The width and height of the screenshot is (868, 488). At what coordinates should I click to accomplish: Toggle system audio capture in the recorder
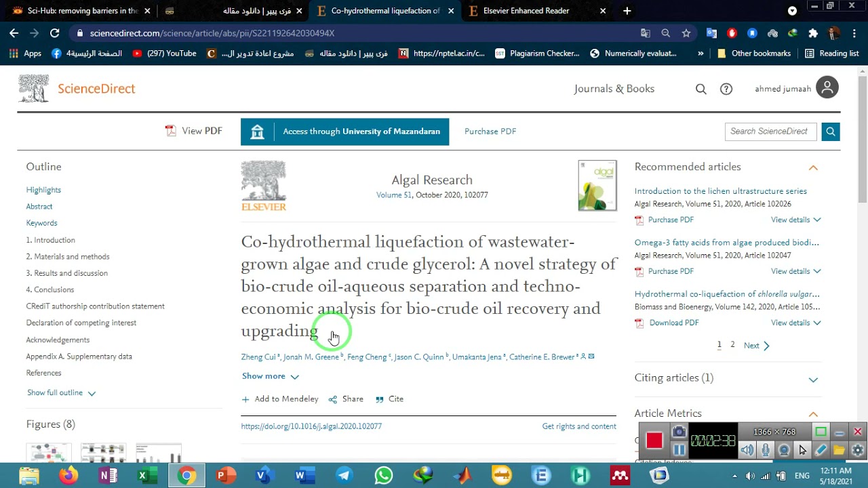747,450
